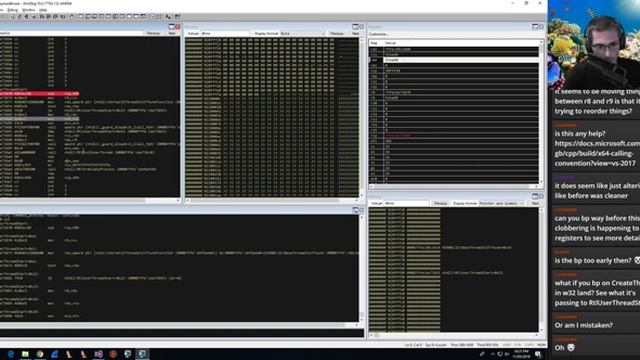This screenshot has height=360, width=640.
Task: Click Next in the Disassembly window
Action: pos(172,33)
